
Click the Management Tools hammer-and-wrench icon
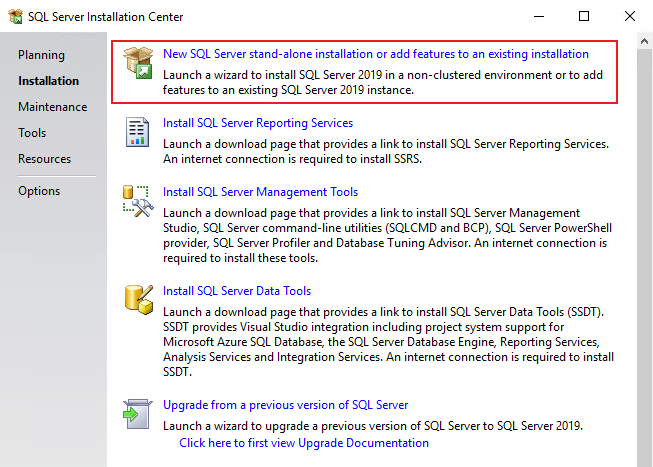click(x=138, y=201)
